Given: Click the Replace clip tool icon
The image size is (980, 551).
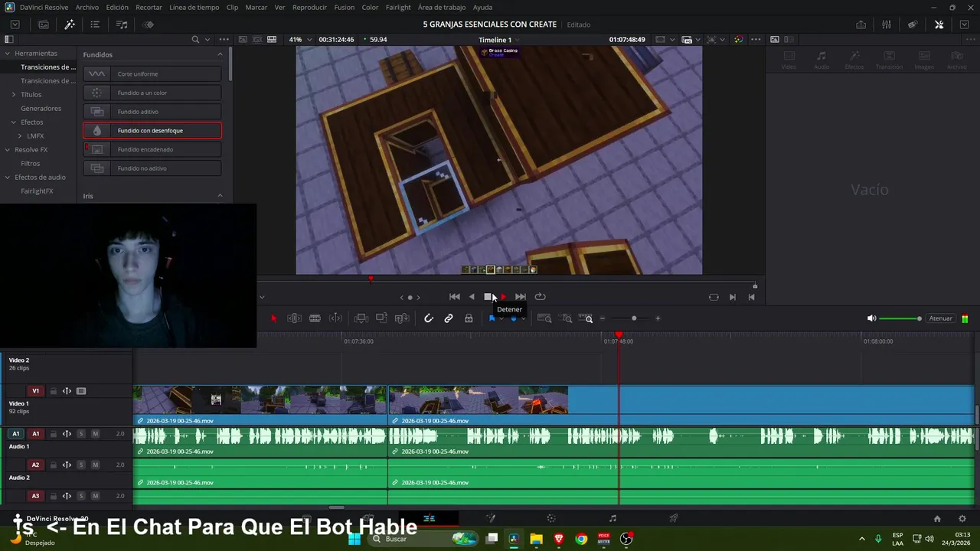Looking at the screenshot, I should tap(402, 318).
